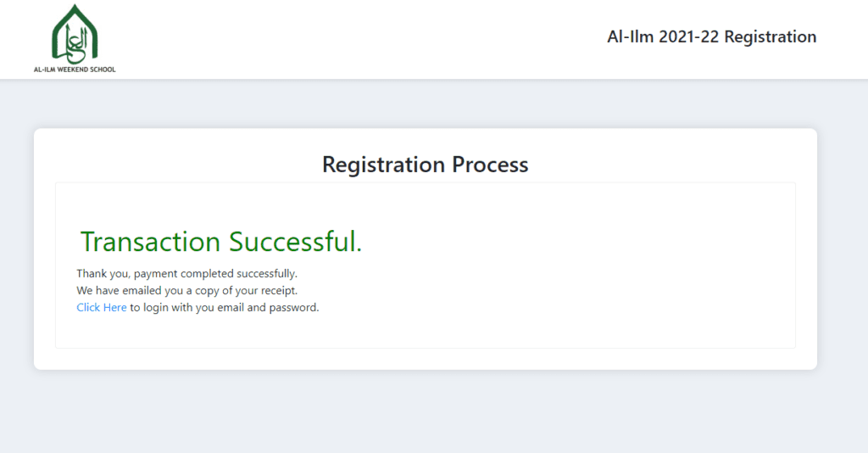Click the word Successful in the green message
Viewport: 868px width, 453px height.
[295, 242]
